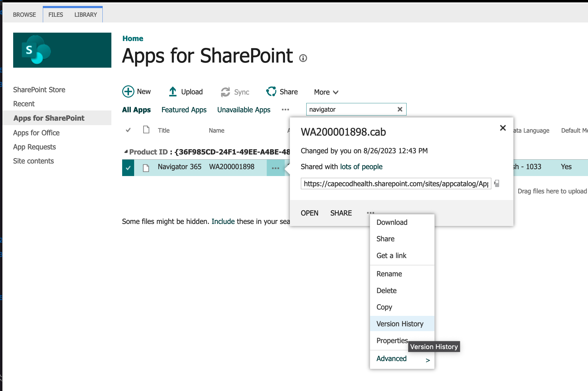The image size is (588, 391).
Task: Choose Delete from the menu
Action: coord(402,291)
